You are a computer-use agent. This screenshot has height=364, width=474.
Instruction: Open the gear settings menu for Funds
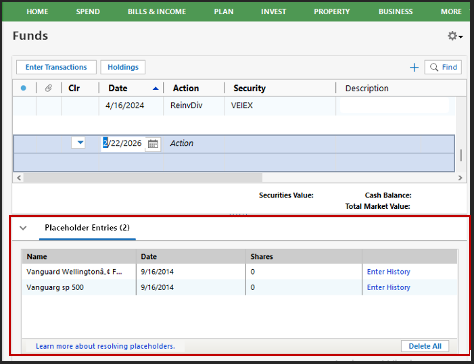(455, 36)
